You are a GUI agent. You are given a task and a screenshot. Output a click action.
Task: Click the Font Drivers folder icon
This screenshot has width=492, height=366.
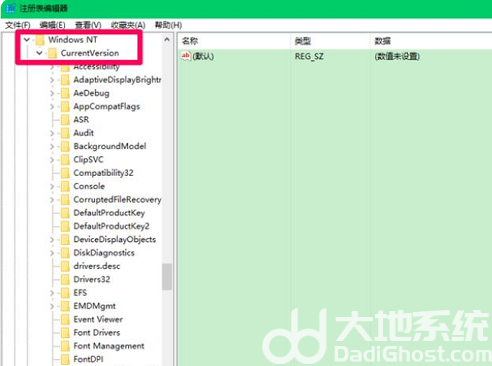point(65,333)
